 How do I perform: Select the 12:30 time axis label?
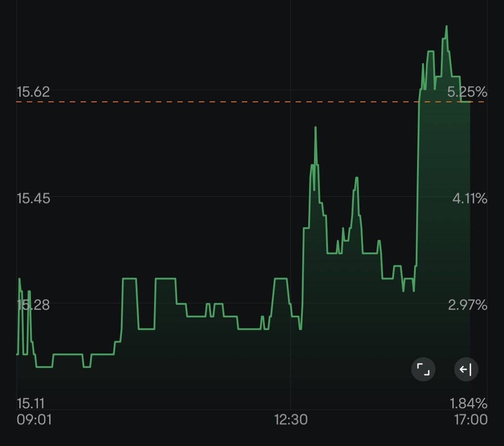pos(291,420)
